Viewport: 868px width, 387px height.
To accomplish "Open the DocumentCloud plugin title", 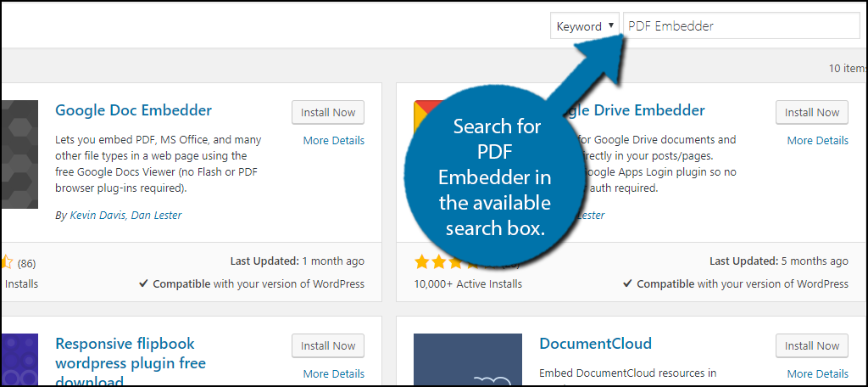I will tap(596, 344).
